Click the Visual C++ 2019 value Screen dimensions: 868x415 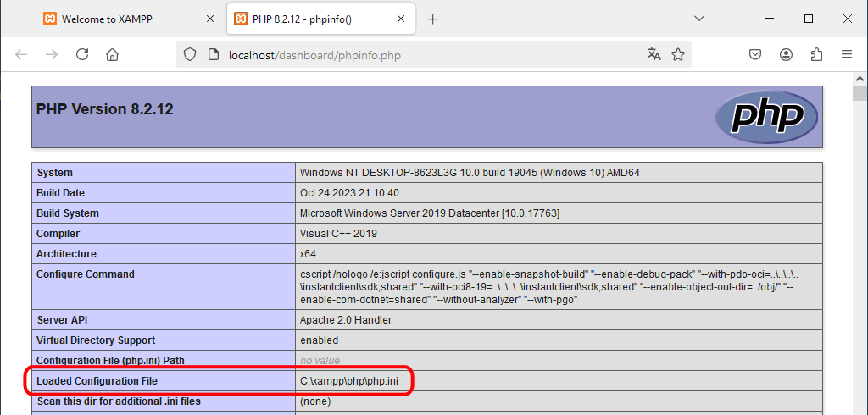point(338,234)
